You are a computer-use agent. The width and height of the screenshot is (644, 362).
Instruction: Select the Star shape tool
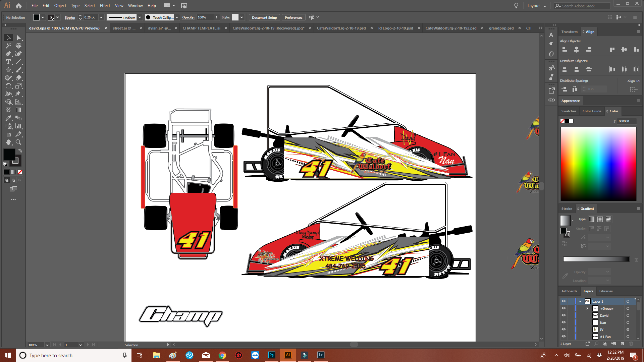click(x=8, y=70)
